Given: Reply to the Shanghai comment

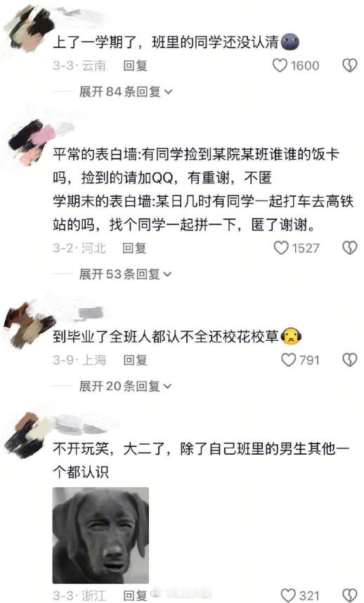Looking at the screenshot, I should coord(135,360).
